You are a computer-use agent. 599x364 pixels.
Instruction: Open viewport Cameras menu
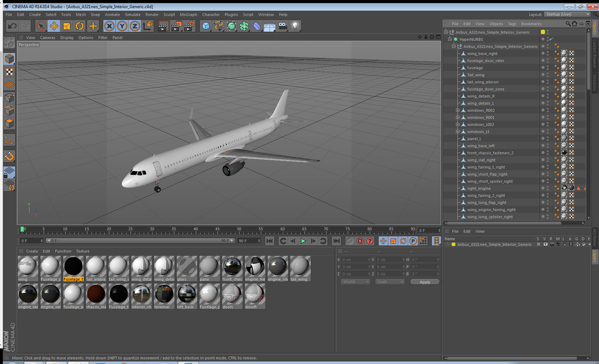[48, 38]
